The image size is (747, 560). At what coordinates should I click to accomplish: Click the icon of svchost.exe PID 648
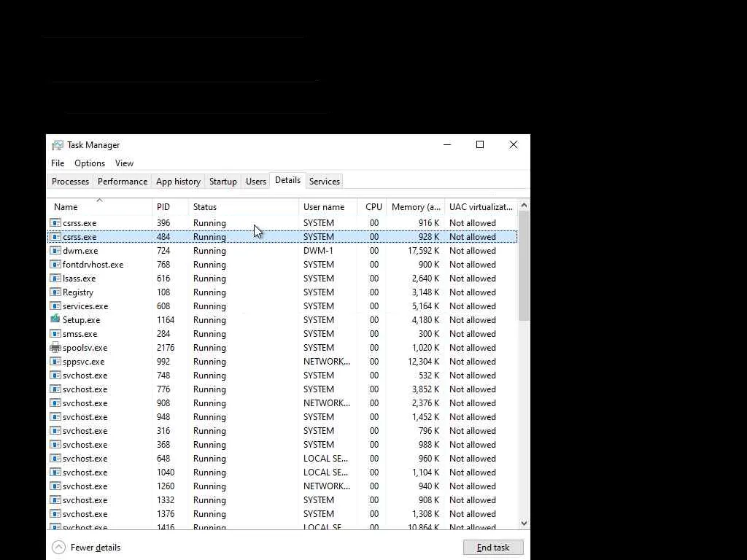point(55,458)
